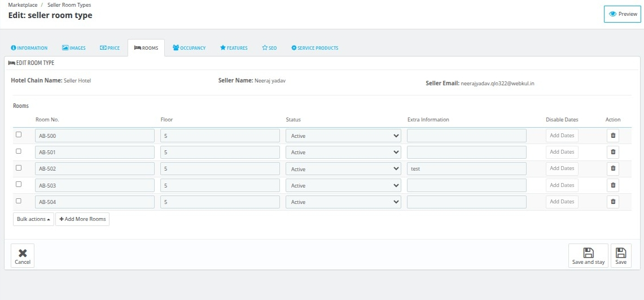This screenshot has height=300, width=644.
Task: Switch to the Images tab
Action: [74, 48]
